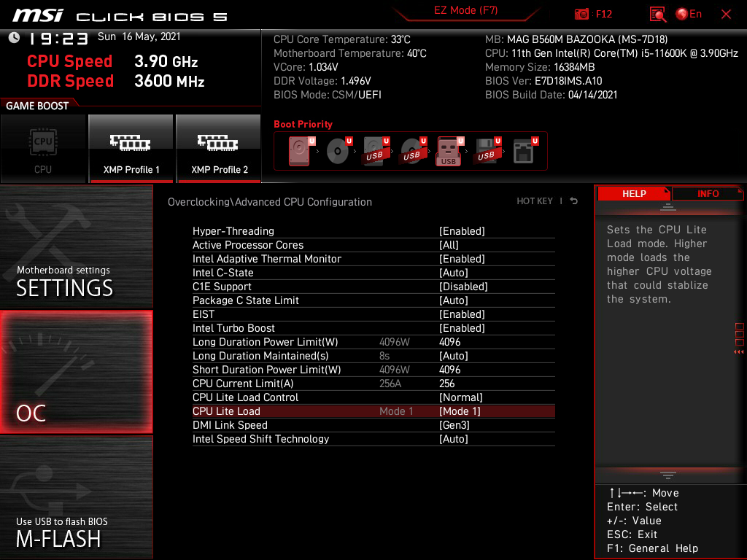The height and width of the screenshot is (560, 747).
Task: Click the GAME BOOST label
Action: pos(37,106)
